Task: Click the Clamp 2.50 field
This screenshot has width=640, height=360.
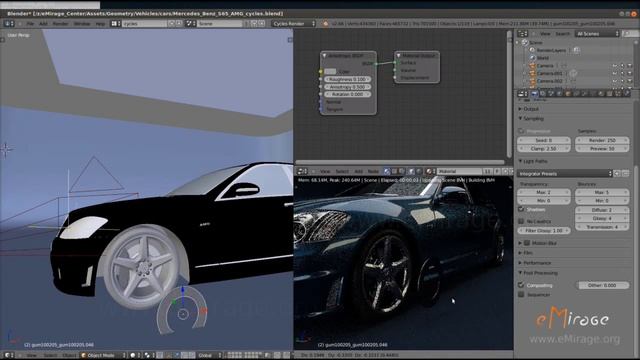Action: 544,149
